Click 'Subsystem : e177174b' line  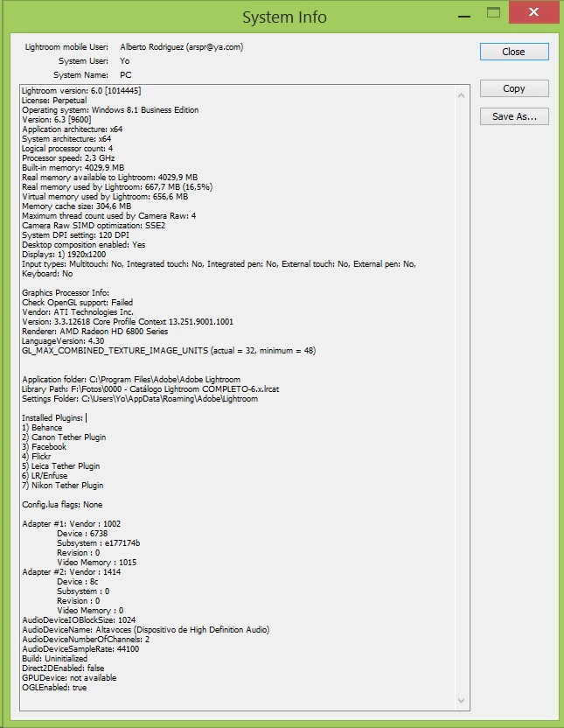(98, 543)
